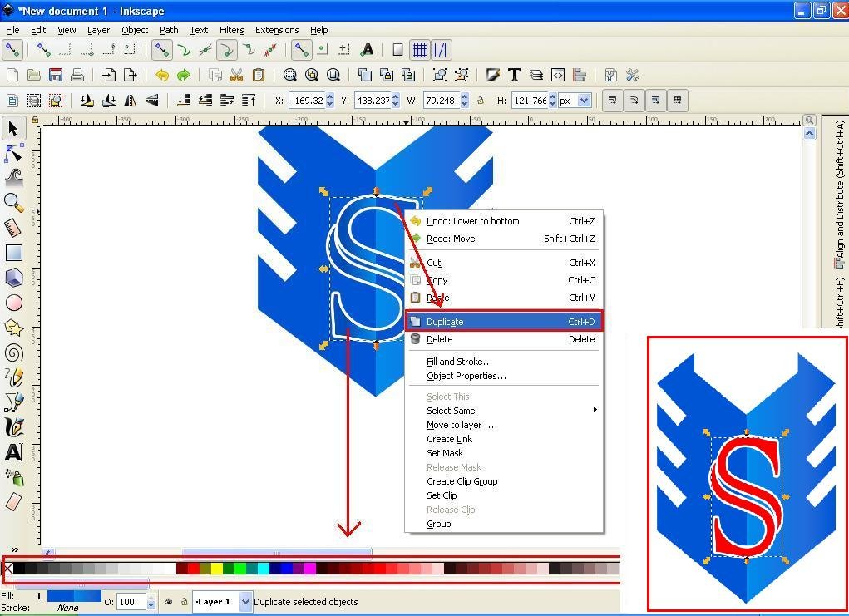Click the Redo arrow in commands toolbar
This screenshot has height=616, width=849.
184,75
